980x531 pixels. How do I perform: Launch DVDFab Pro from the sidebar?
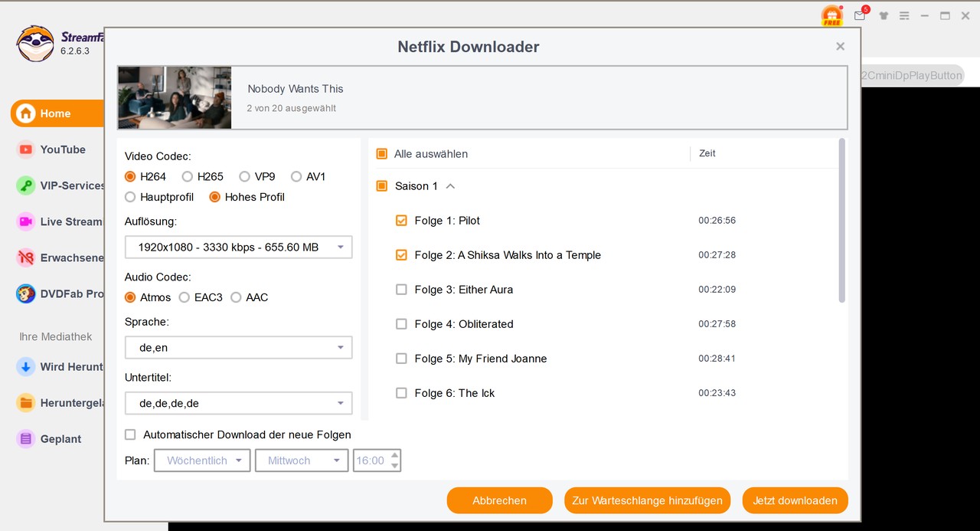point(72,293)
